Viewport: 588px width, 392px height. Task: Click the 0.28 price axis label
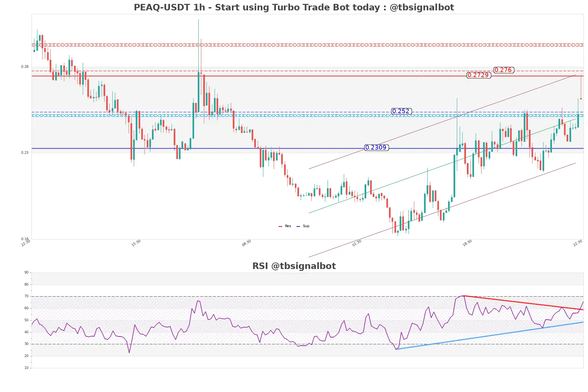[x=25, y=67]
